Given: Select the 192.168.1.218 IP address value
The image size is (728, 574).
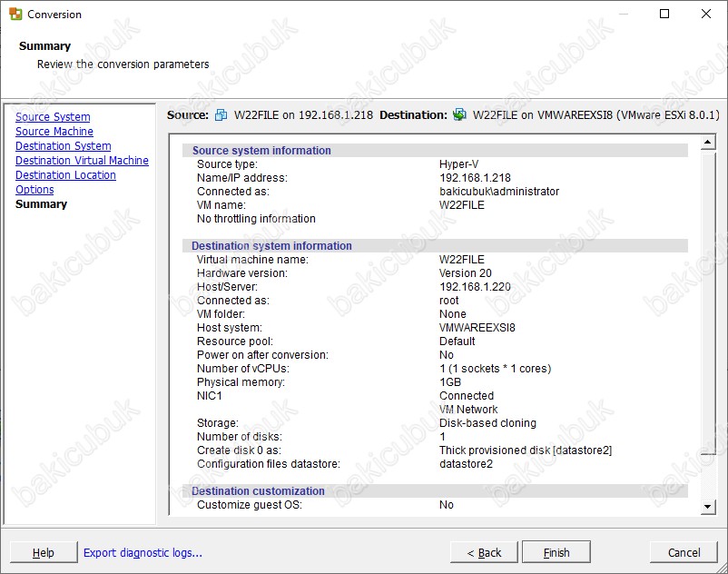Looking at the screenshot, I should point(475,178).
